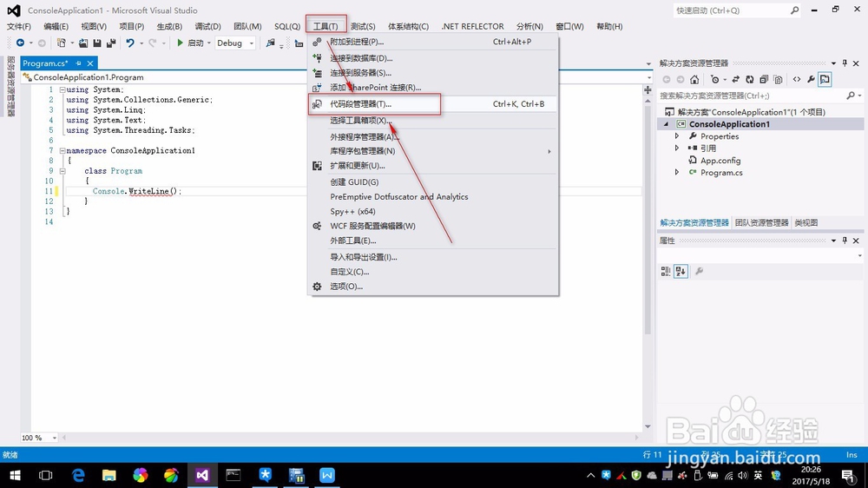
Task: Click the New Project toolbar icon
Action: tap(61, 43)
